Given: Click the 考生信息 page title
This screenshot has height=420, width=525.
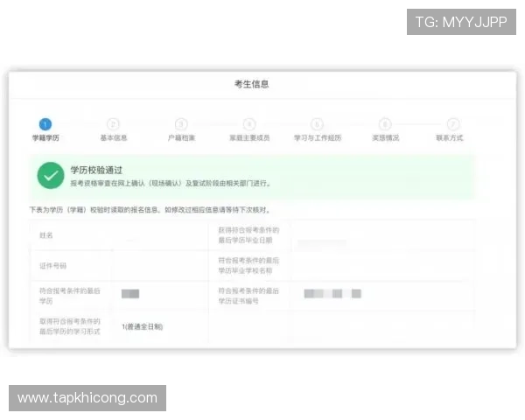Looking at the screenshot, I should pyautogui.click(x=251, y=84).
